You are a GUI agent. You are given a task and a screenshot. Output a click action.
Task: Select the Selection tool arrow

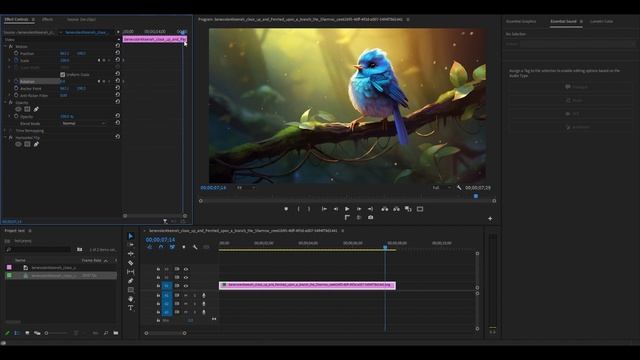[x=131, y=236]
